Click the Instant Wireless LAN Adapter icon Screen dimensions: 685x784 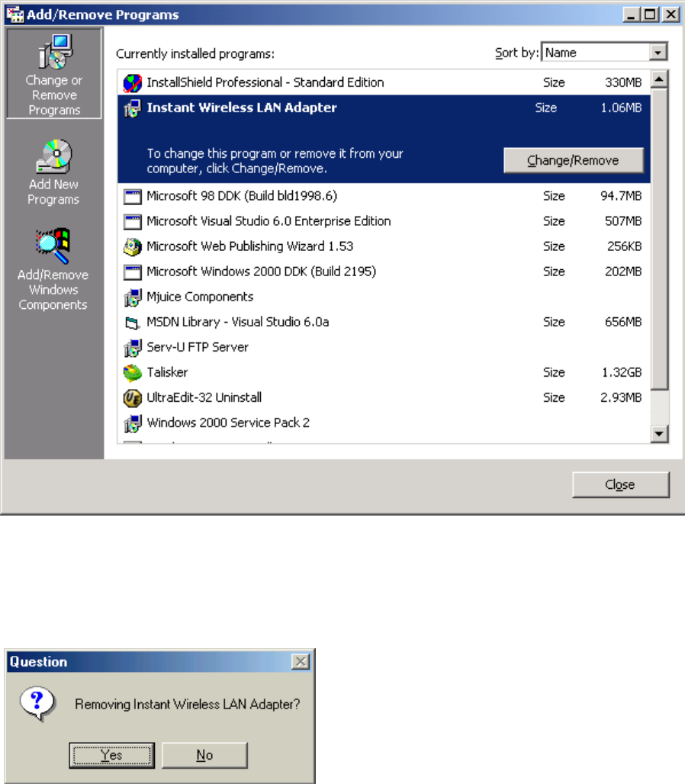(133, 108)
